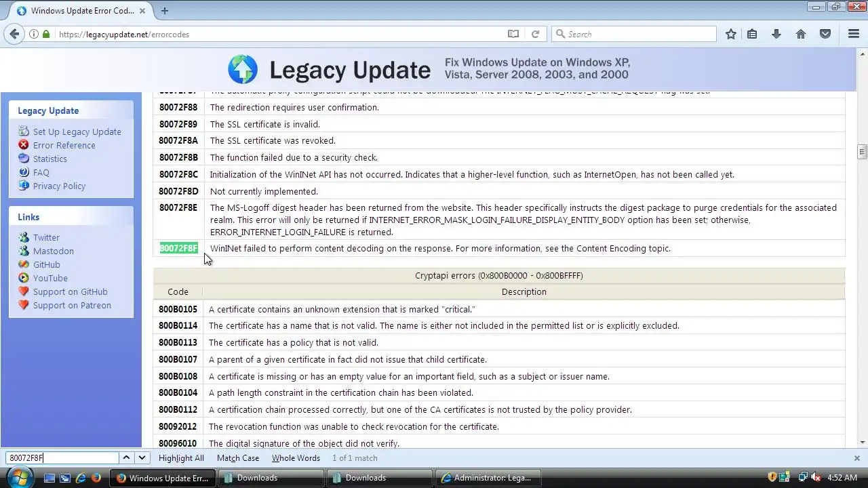Image resolution: width=868 pixels, height=488 pixels.
Task: Visit the Twitter link
Action: click(x=46, y=237)
